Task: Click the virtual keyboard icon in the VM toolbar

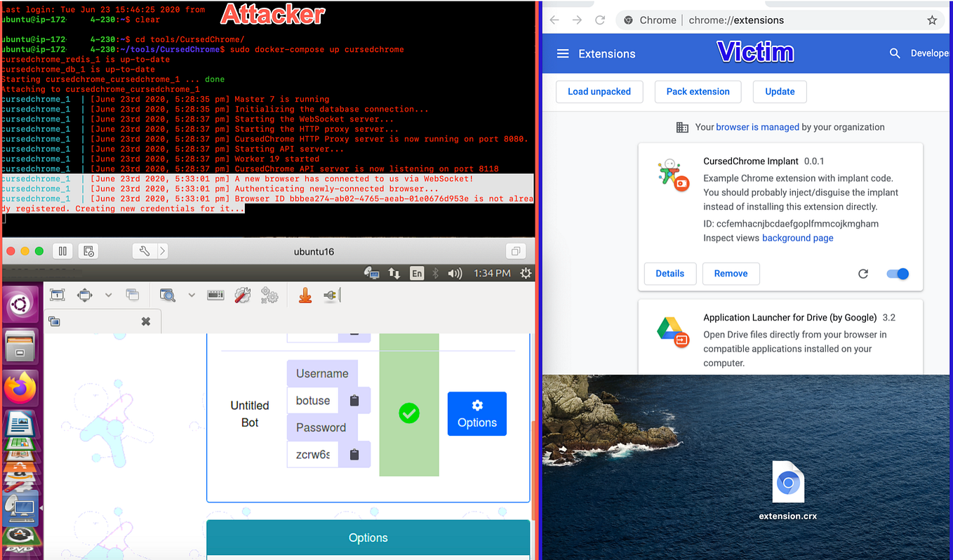Action: pos(216,295)
